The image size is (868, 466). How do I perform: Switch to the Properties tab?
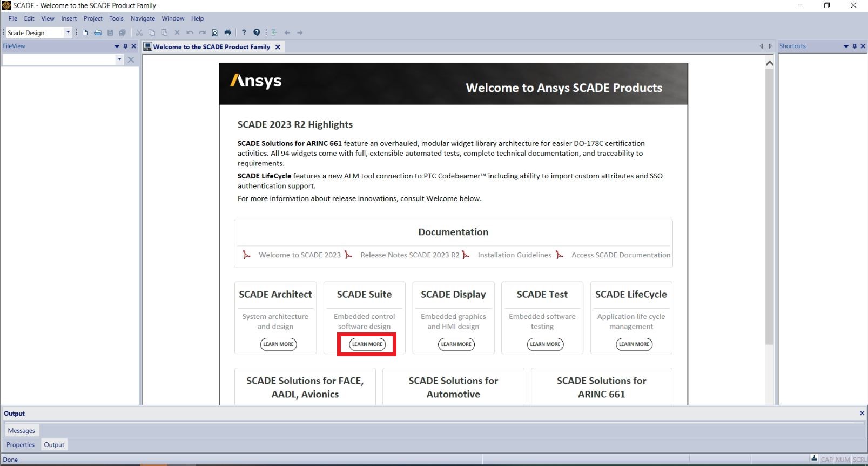[21, 445]
